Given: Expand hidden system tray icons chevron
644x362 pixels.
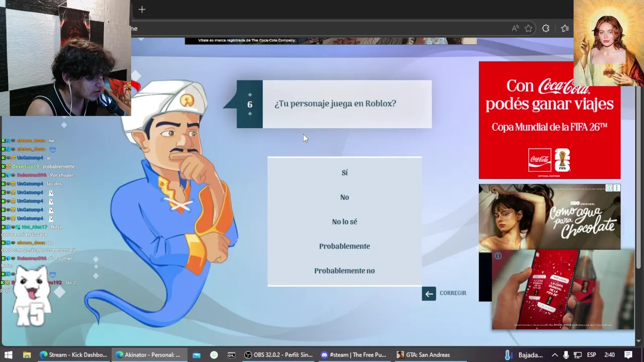Looking at the screenshot, I should click(554, 354).
